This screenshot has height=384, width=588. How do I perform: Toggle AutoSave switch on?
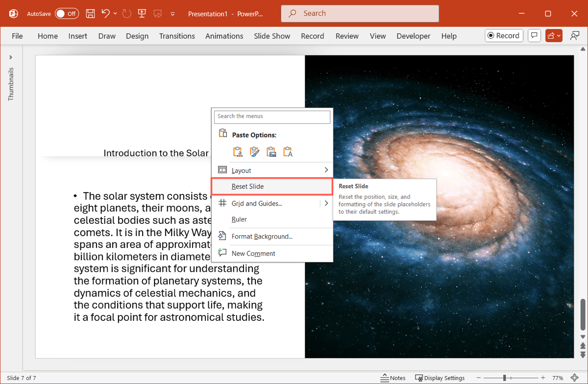point(67,14)
